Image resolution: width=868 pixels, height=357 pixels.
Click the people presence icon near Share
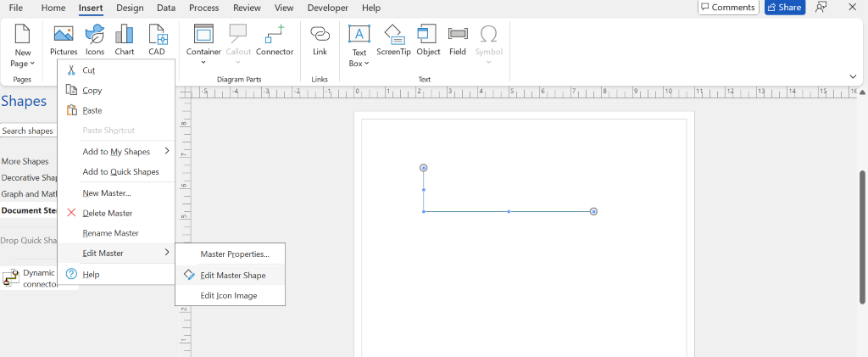821,7
